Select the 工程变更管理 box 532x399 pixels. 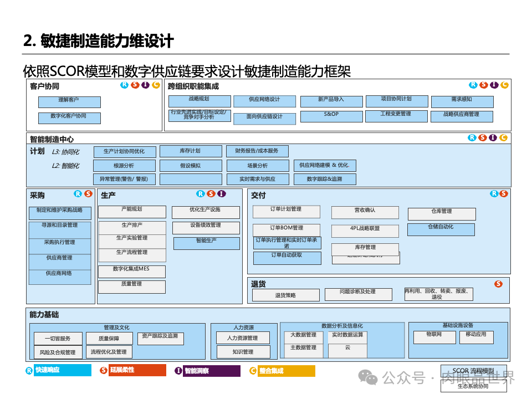point(396,116)
